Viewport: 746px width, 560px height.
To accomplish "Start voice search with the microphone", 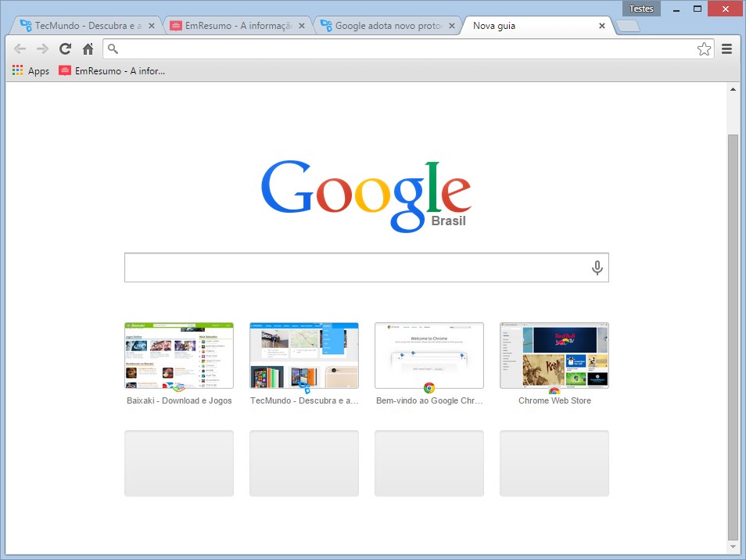I will (x=597, y=267).
